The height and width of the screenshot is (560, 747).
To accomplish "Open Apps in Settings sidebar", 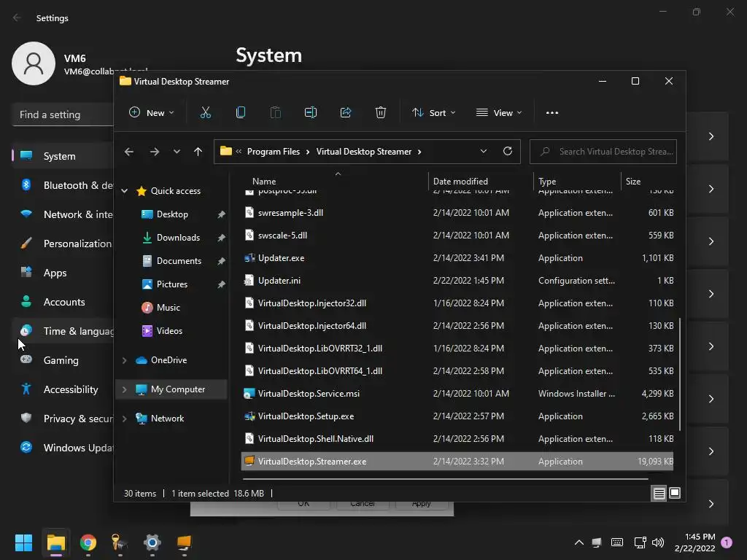I will pos(63,273).
